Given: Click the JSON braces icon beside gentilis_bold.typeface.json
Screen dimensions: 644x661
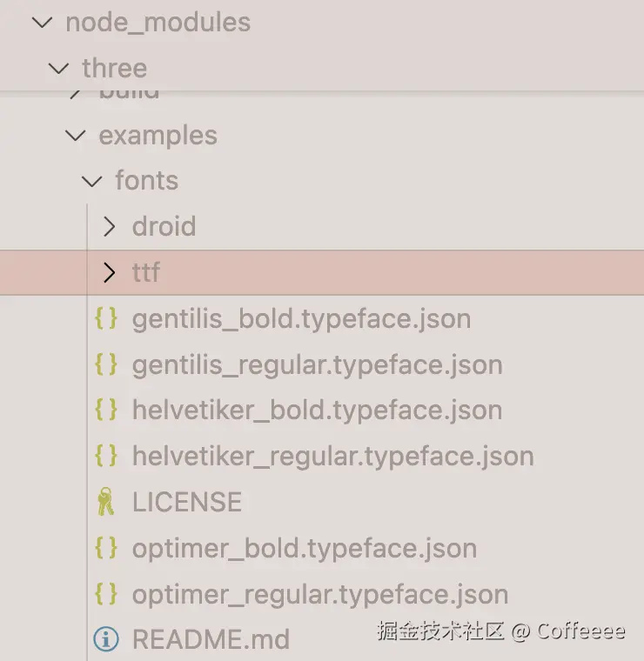Looking at the screenshot, I should 105,318.
